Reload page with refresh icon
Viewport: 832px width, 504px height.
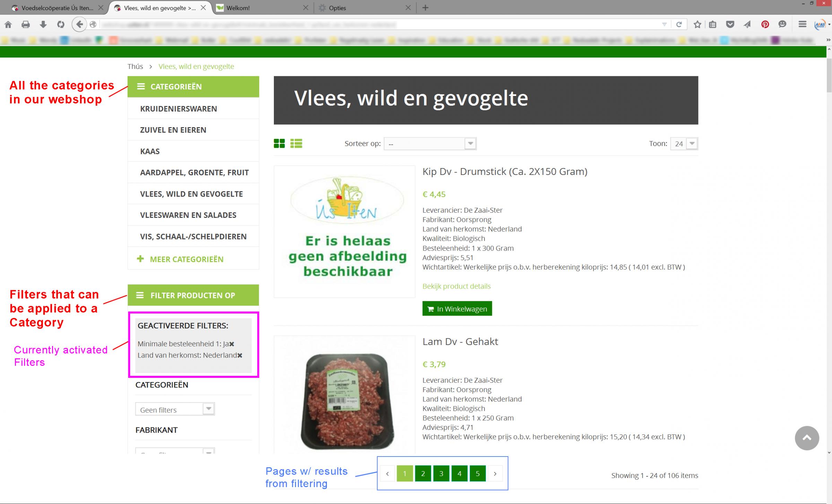[679, 24]
